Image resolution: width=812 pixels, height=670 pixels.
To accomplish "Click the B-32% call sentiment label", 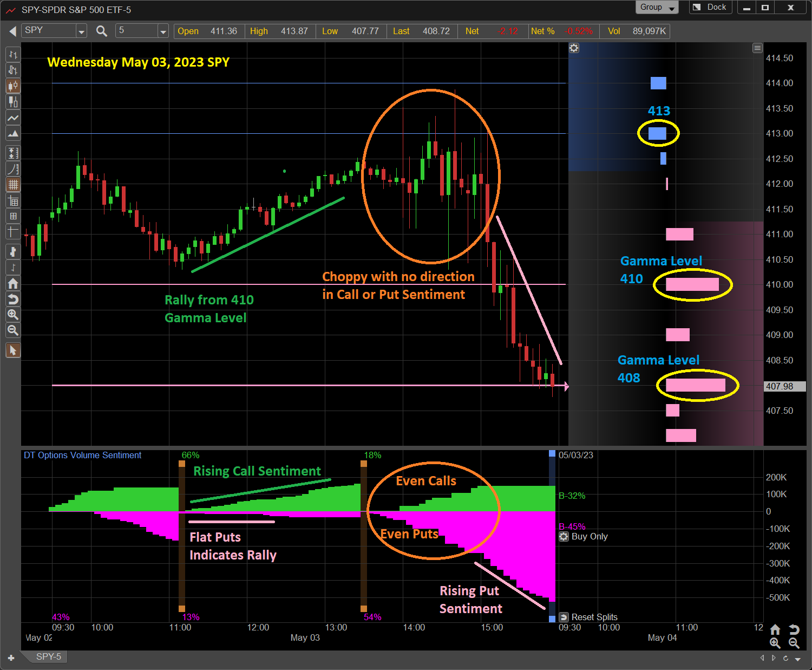I will [x=572, y=496].
